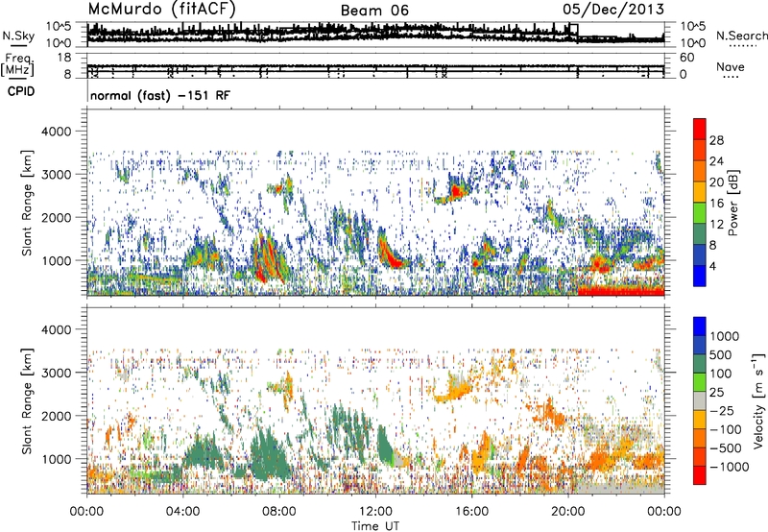Viewport: 768px width, 532px height.
Task: Click the 2000 tick on velocity panel
Action: click(59, 416)
